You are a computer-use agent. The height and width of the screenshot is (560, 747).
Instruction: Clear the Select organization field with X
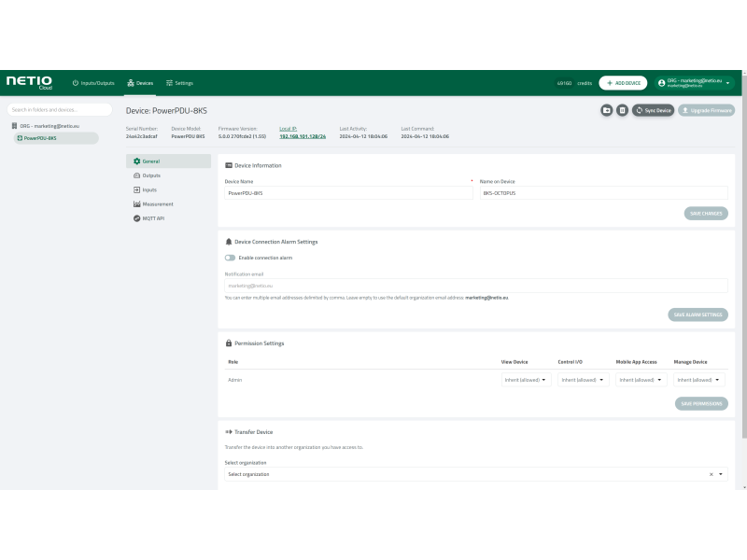tap(711, 474)
